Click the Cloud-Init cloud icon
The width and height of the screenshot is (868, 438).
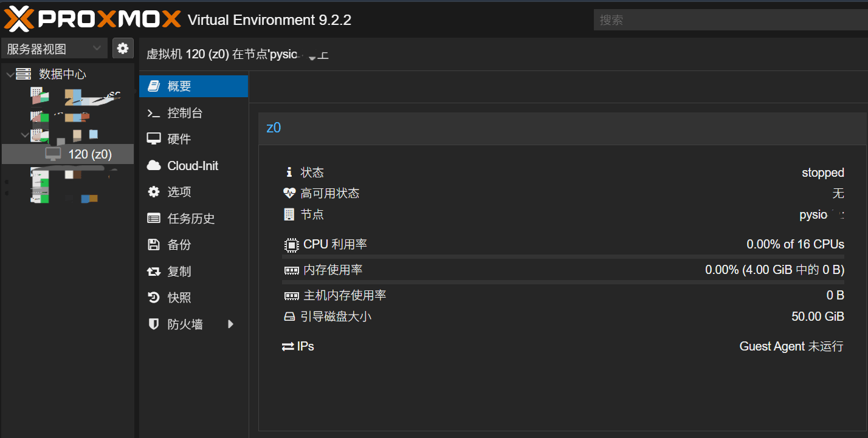tap(154, 166)
